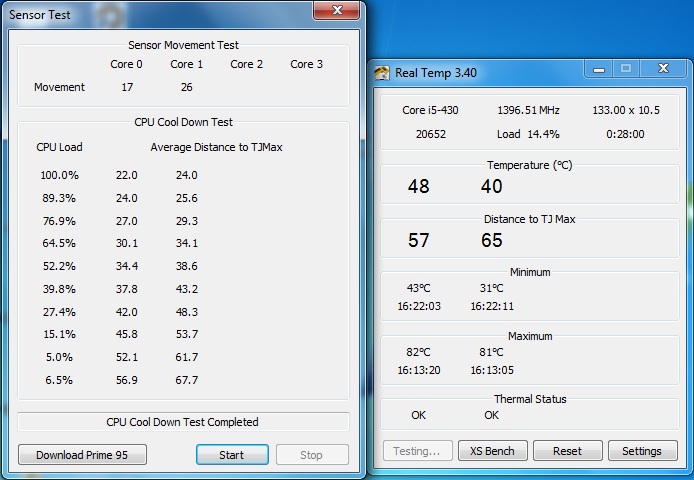Click the 16:13:05 maximum timestamp
Screen dimensions: 694x480
click(x=492, y=370)
